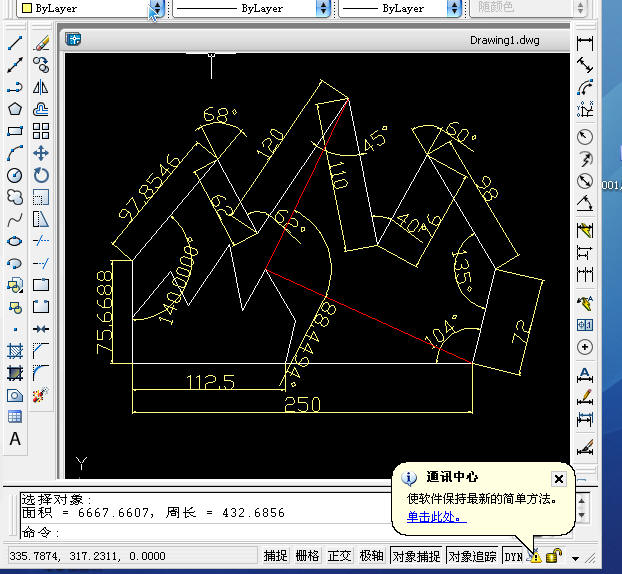The height and width of the screenshot is (574, 622).
Task: Toggle 对象追踪 object snap tracking
Action: [472, 556]
